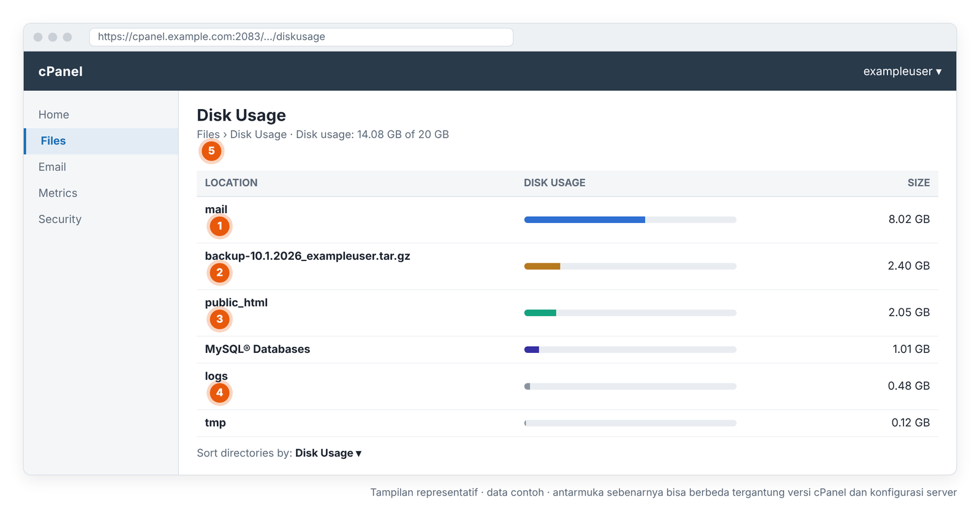Expand the Sort directories by dropdown
The height and width of the screenshot is (522, 980).
[x=328, y=453]
